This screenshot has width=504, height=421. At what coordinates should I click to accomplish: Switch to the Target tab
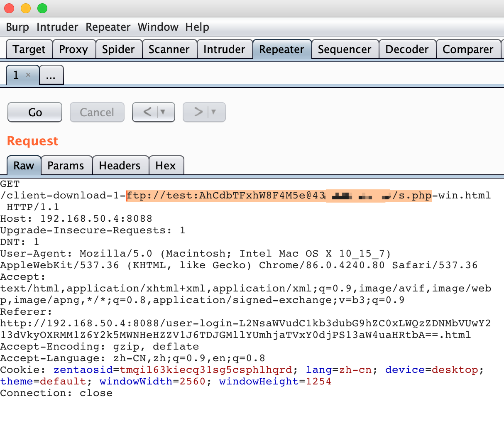pos(29,49)
